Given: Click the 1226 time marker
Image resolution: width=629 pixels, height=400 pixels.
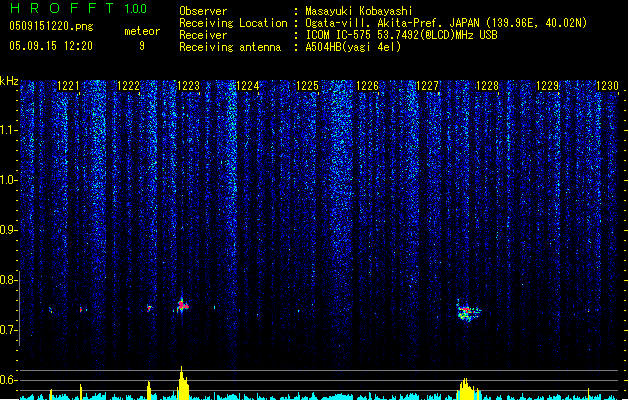Looking at the screenshot, I should [x=367, y=85].
